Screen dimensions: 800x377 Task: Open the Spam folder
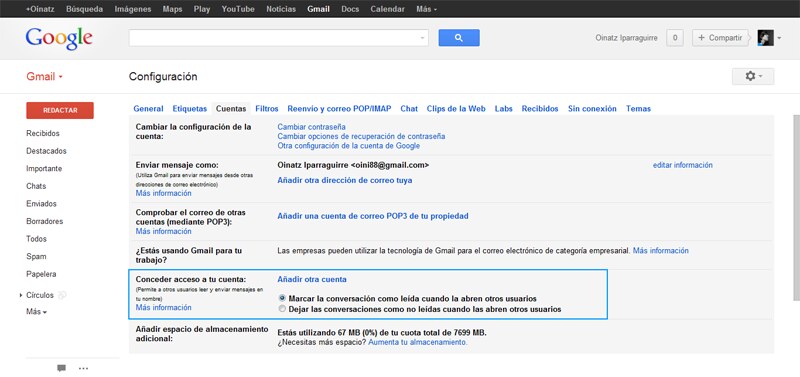coord(36,257)
